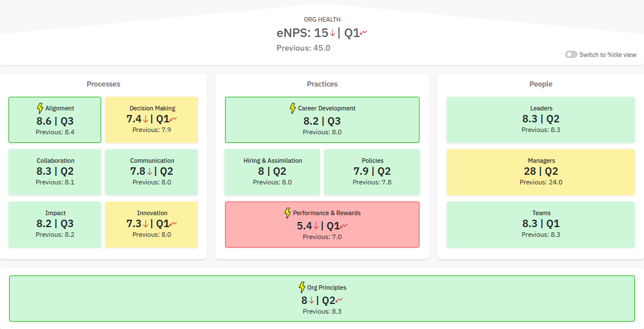The width and height of the screenshot is (644, 329).
Task: Click the red down arrow beside eNPS score
Action: pos(333,33)
